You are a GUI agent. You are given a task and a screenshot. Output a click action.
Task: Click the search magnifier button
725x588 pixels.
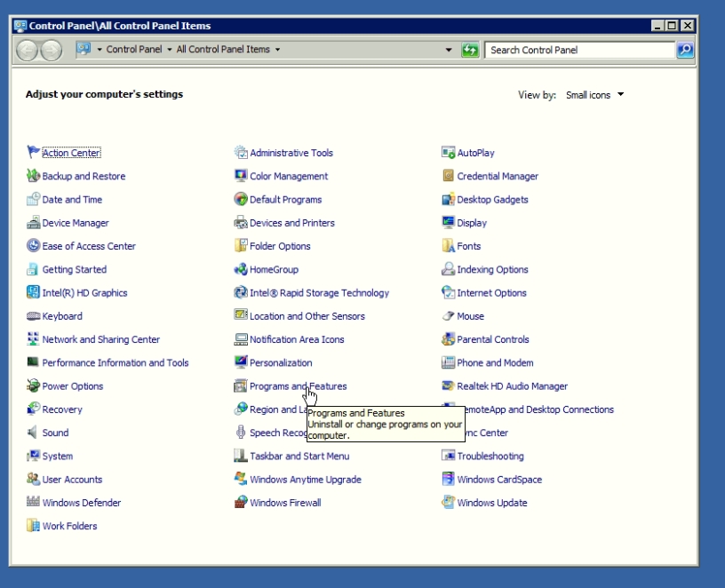[x=685, y=50]
